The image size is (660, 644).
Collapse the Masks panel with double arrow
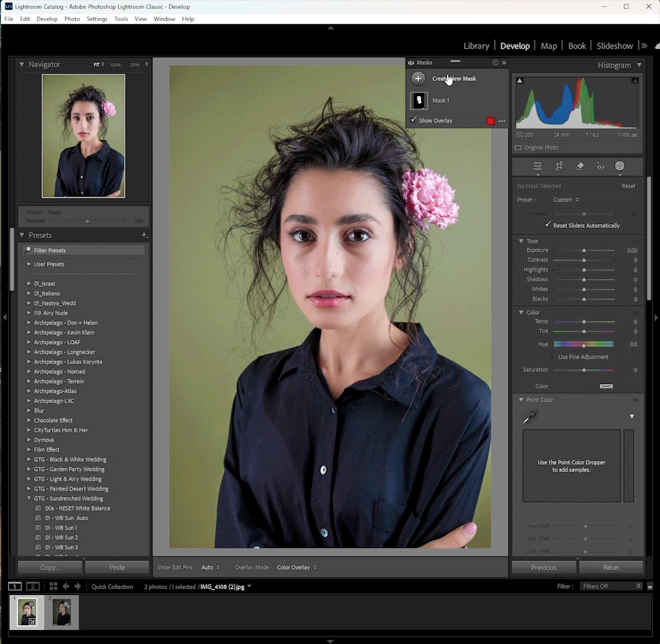click(x=504, y=62)
